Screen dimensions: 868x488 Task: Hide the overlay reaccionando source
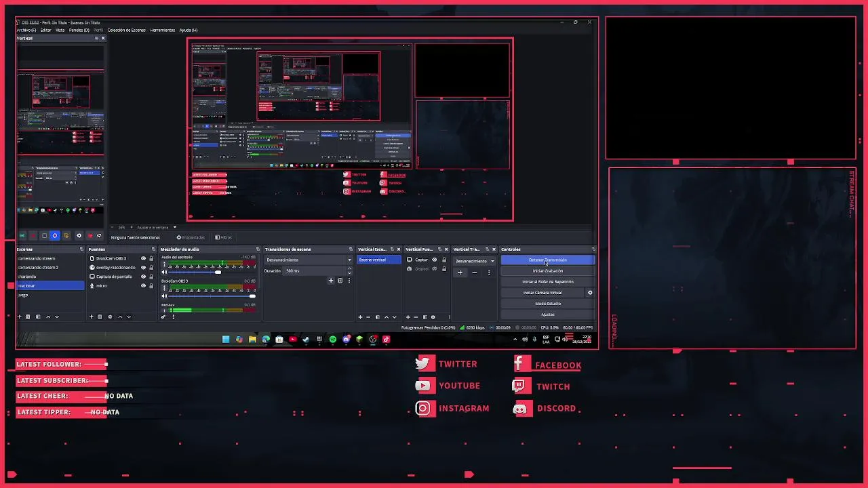click(x=143, y=268)
